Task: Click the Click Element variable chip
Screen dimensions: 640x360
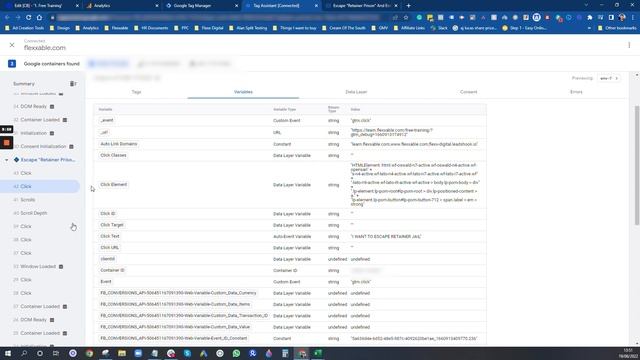Action: pos(113,184)
